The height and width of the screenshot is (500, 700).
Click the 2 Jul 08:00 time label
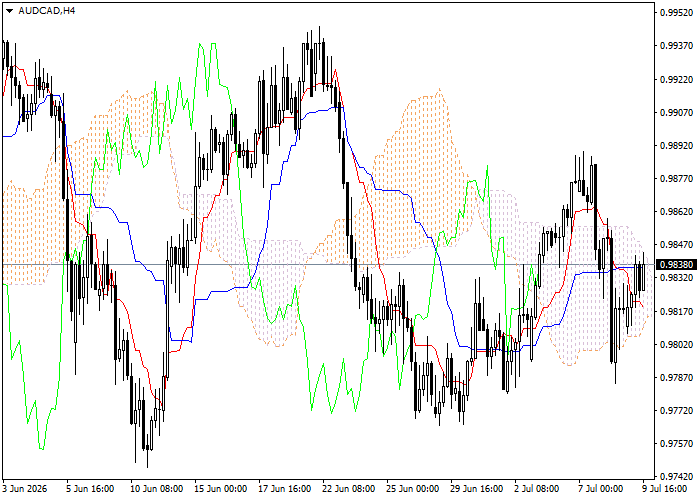click(x=537, y=489)
